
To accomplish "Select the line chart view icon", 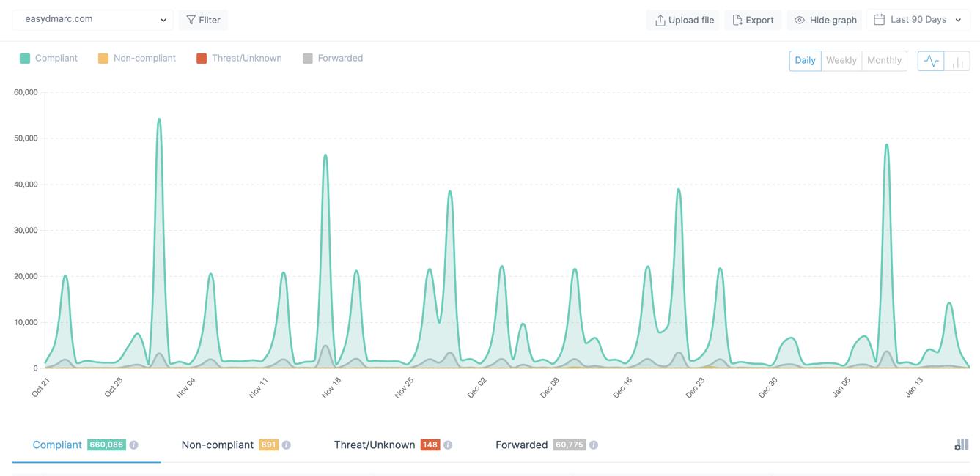I will [931, 61].
